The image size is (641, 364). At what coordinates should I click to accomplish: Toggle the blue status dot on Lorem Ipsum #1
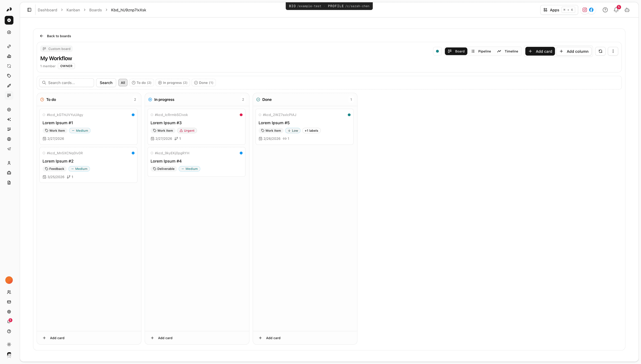pos(133,115)
